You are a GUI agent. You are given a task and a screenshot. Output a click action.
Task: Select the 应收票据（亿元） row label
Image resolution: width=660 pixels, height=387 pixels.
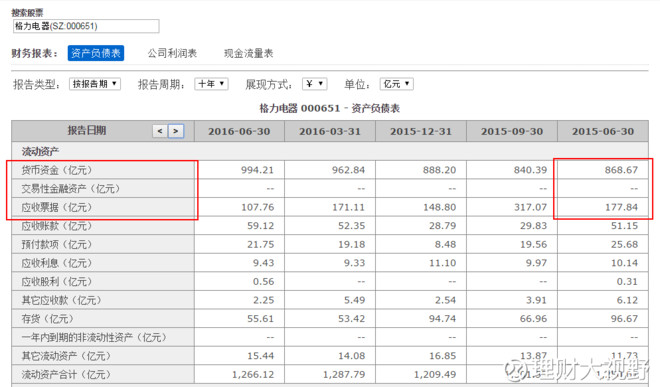57,207
